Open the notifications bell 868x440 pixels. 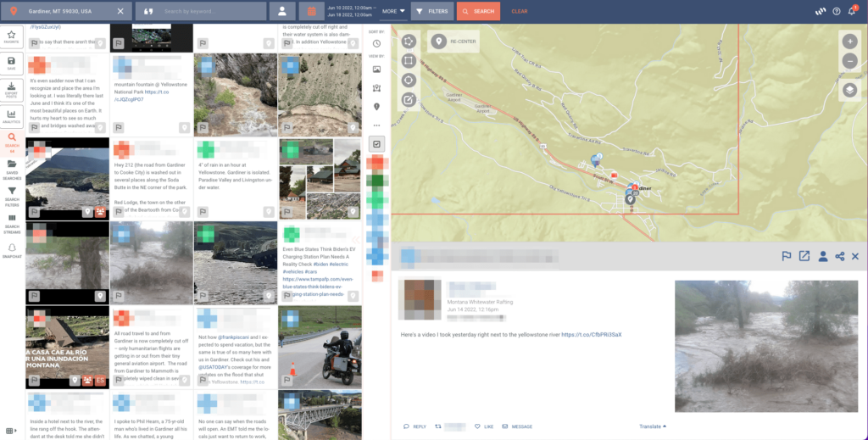tap(852, 11)
